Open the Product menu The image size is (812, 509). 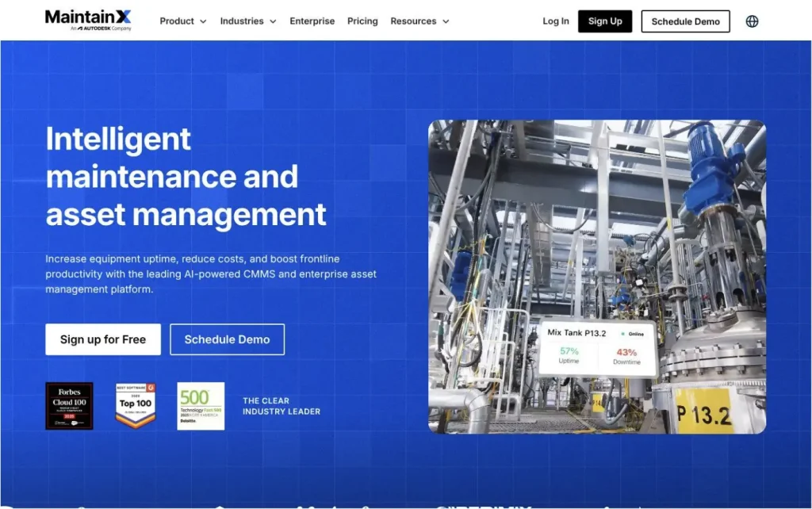click(183, 21)
